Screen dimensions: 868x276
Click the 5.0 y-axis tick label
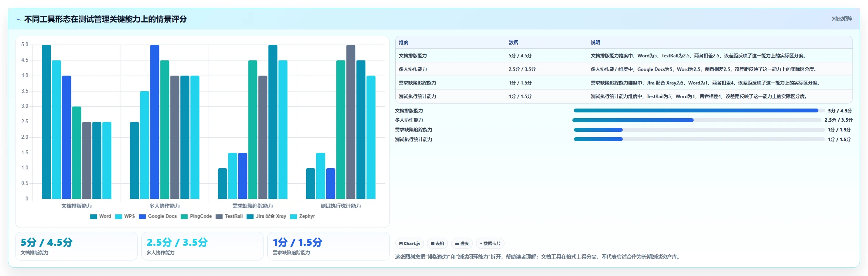25,45
